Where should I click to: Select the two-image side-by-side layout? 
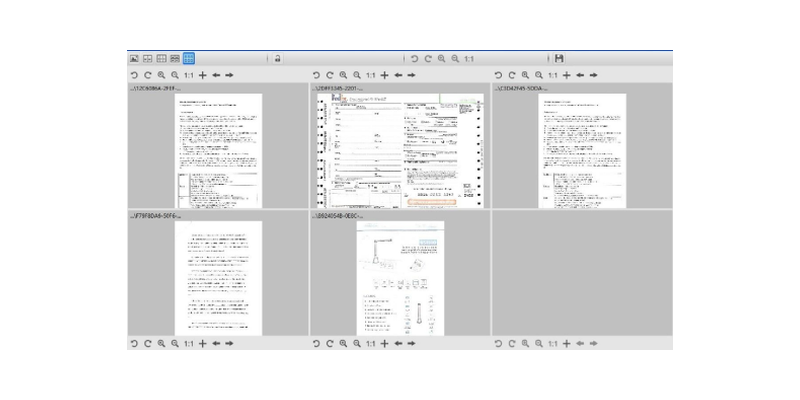pyautogui.click(x=147, y=59)
